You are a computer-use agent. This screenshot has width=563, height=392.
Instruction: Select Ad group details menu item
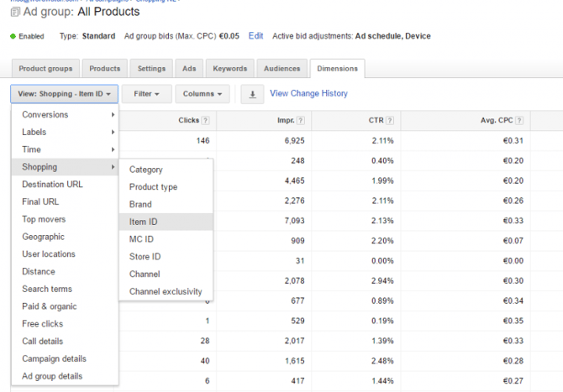[x=65, y=376]
